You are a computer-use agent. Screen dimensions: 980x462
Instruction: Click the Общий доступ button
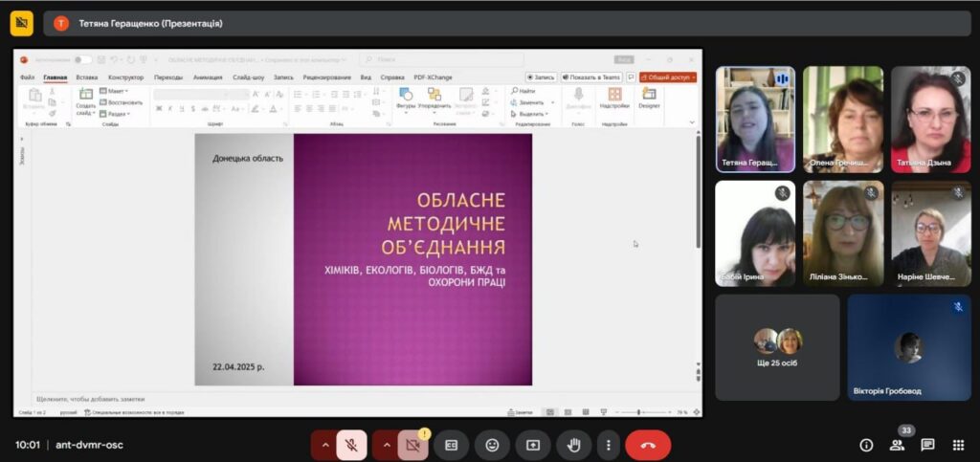(x=668, y=77)
